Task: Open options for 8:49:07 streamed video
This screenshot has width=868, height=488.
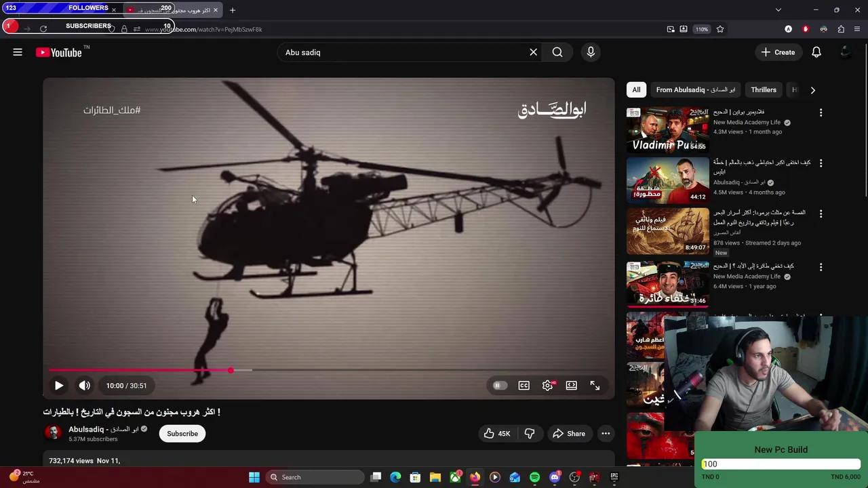Action: (x=821, y=213)
